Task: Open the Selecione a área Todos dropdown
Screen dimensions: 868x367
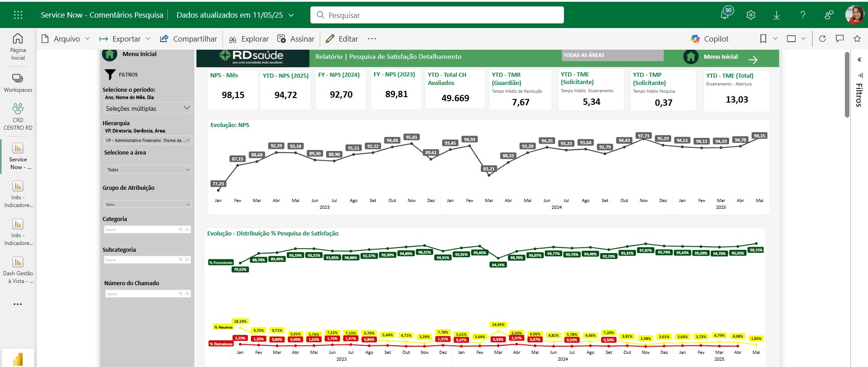Action: pyautogui.click(x=148, y=169)
